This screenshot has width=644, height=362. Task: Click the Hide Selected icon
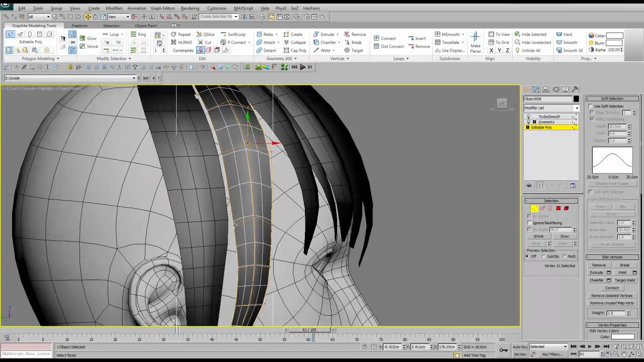518,34
